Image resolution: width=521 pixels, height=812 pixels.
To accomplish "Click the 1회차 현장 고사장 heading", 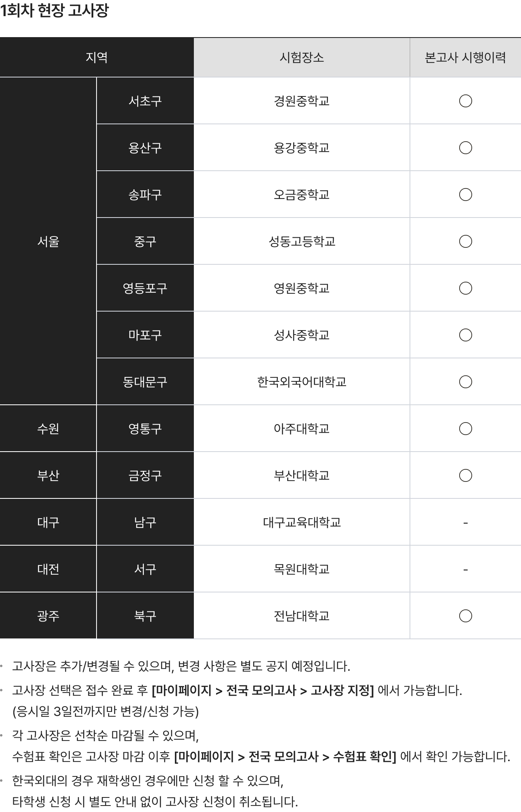I will [x=55, y=11].
